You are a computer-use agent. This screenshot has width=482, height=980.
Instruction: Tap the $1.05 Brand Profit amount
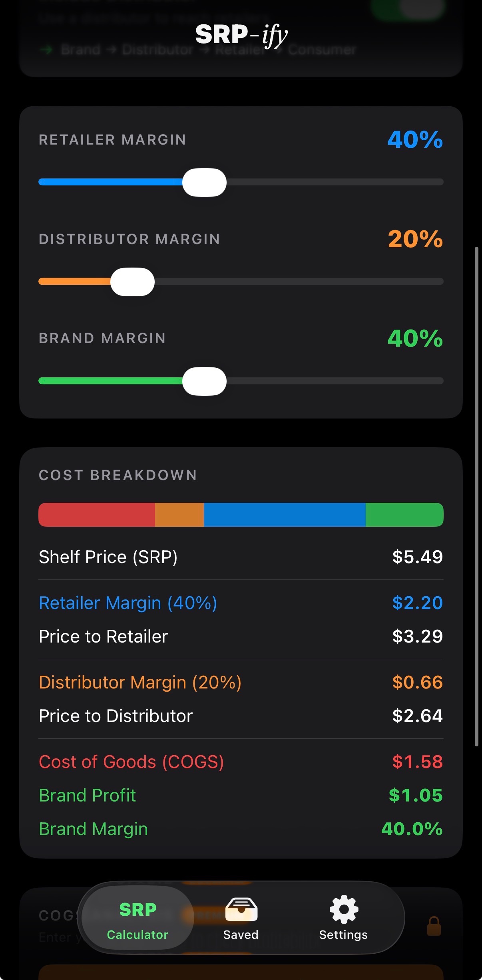416,795
